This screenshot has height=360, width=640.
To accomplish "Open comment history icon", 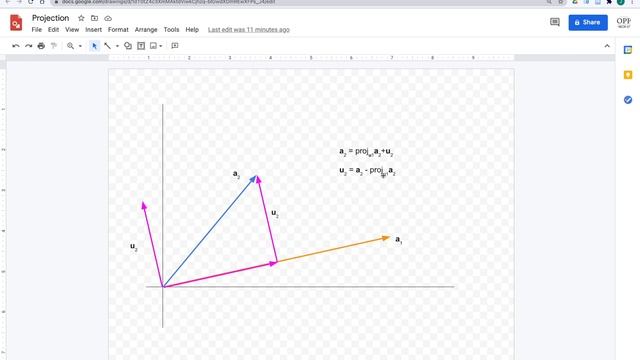I will tap(555, 22).
